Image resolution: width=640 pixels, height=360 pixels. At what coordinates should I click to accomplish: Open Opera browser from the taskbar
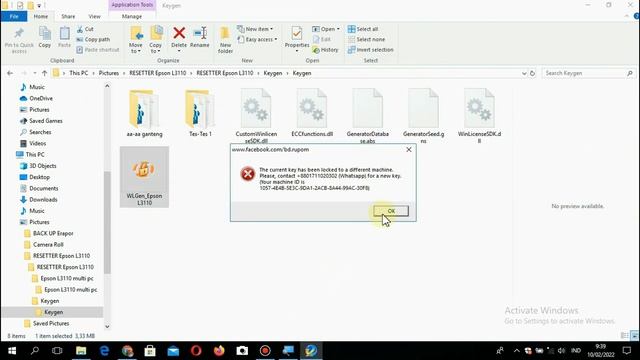[x=196, y=351]
